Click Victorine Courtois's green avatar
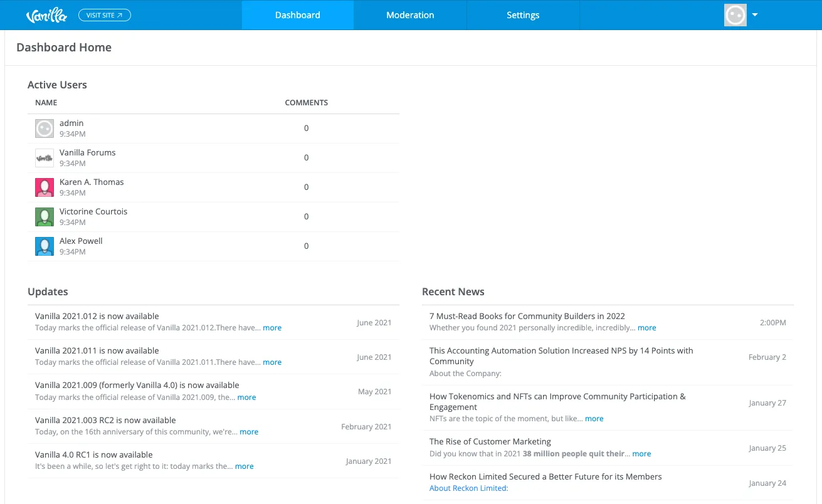The height and width of the screenshot is (504, 822). click(x=45, y=217)
